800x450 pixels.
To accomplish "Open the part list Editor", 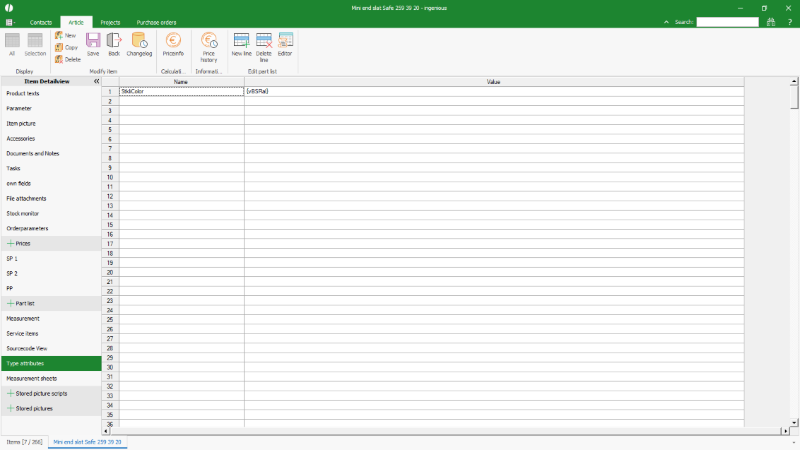I will tap(285, 44).
